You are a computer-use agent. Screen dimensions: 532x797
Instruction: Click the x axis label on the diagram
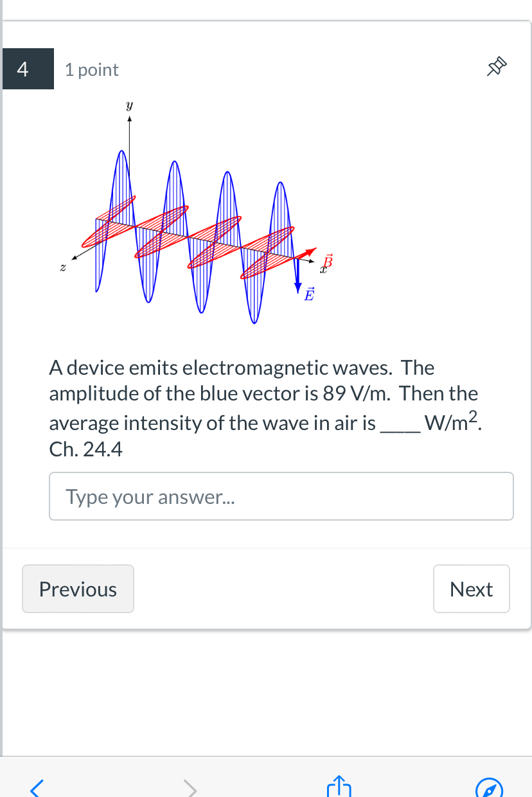coord(323,269)
